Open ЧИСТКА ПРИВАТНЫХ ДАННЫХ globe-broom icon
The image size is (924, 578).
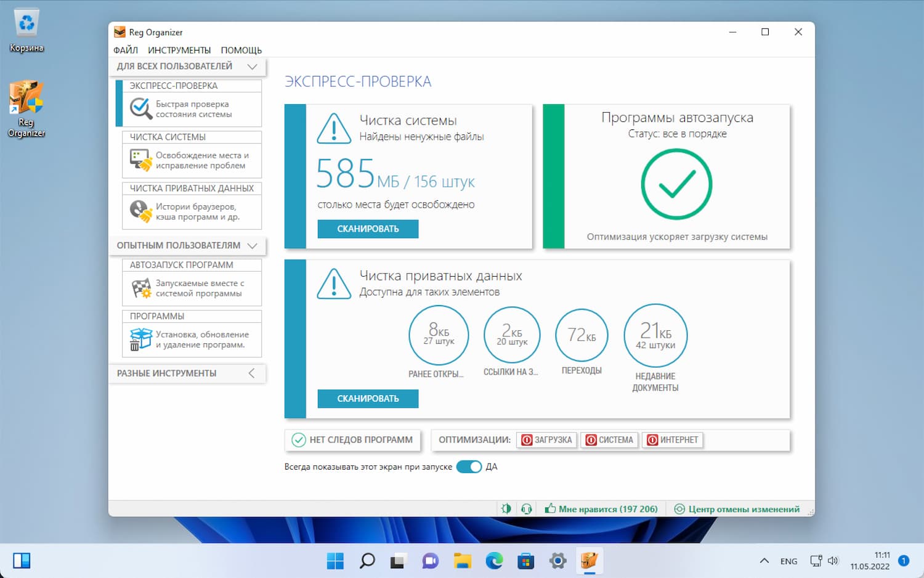[x=141, y=211]
